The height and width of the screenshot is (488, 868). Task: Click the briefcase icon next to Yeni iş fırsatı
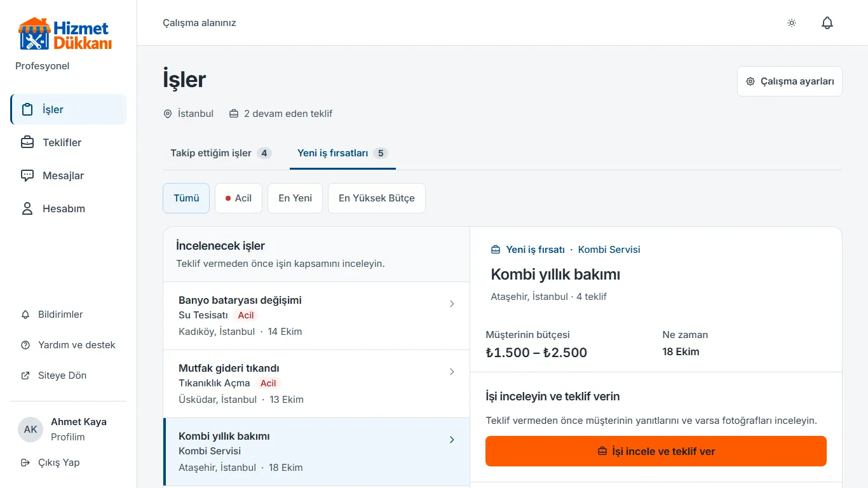(496, 250)
